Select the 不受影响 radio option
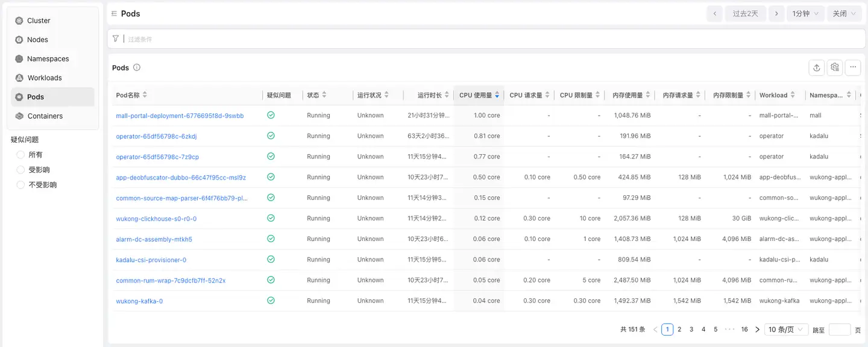The height and width of the screenshot is (347, 868). pyautogui.click(x=20, y=185)
